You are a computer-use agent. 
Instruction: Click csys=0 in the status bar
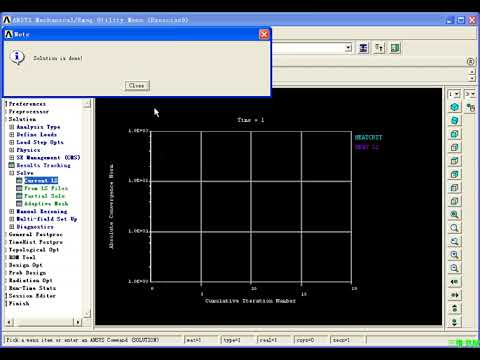(x=309, y=340)
